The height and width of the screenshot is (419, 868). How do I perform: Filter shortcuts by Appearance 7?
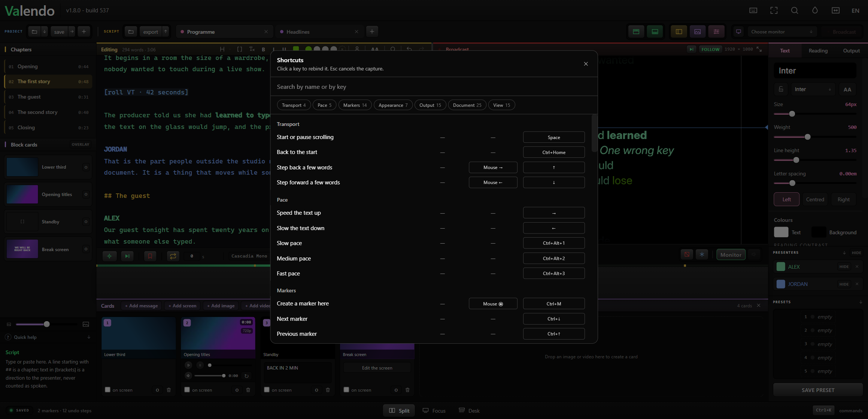coord(393,105)
